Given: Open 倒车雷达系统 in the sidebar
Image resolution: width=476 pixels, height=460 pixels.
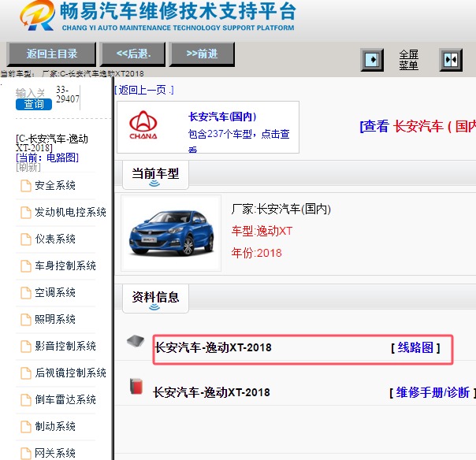Looking at the screenshot, I should click(x=65, y=399).
